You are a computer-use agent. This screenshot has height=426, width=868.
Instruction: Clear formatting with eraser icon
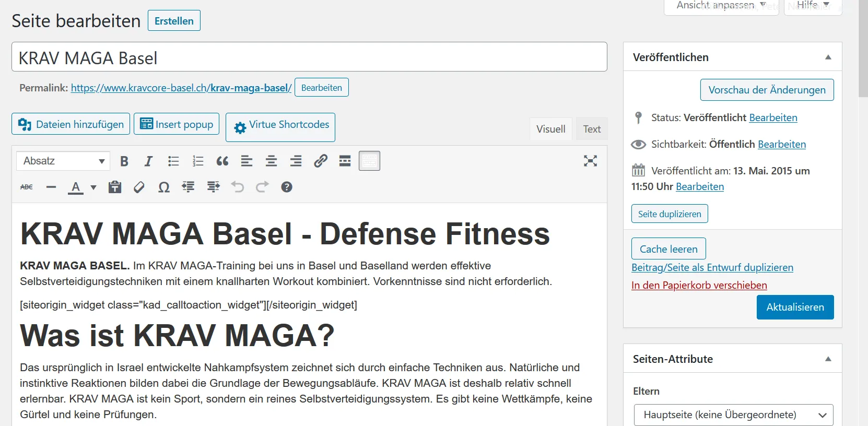pyautogui.click(x=139, y=187)
